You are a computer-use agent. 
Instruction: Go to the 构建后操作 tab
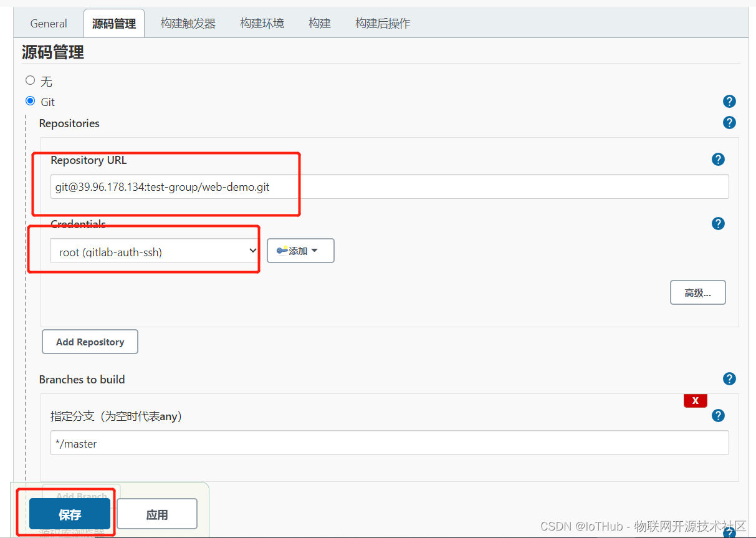383,24
